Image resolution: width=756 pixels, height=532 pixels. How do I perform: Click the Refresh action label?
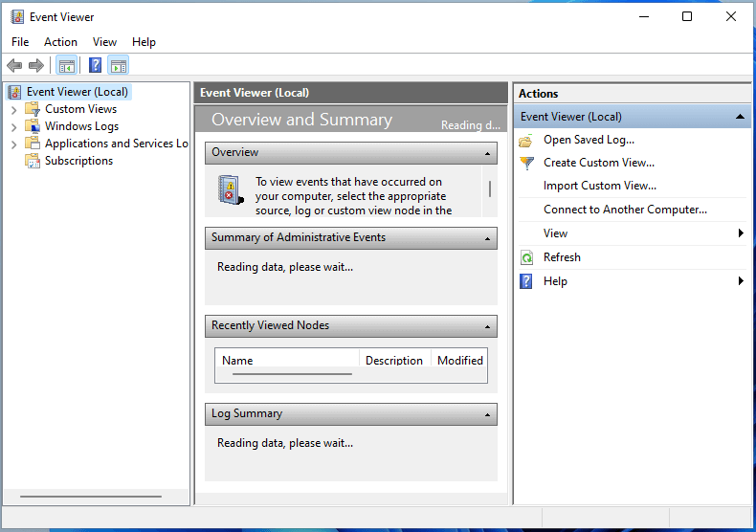tap(562, 256)
